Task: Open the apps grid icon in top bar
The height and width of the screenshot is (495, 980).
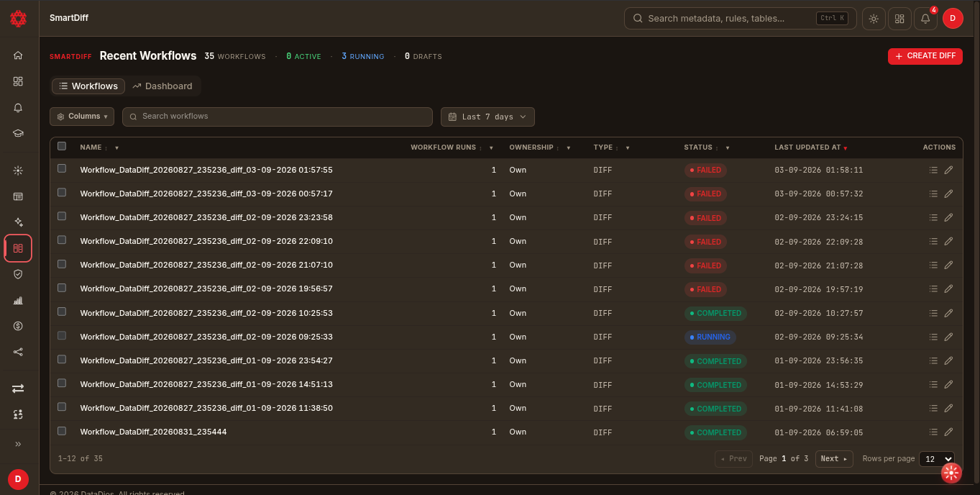Action: [899, 19]
